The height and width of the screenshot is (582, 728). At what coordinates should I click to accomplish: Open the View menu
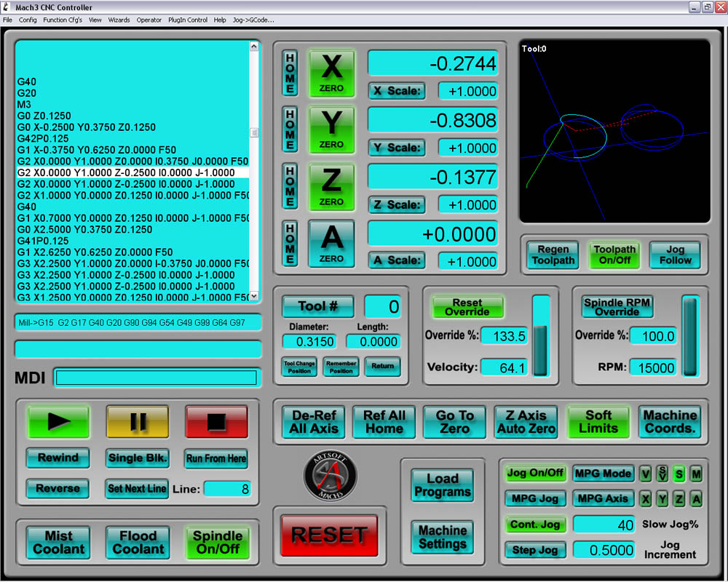pyautogui.click(x=95, y=20)
